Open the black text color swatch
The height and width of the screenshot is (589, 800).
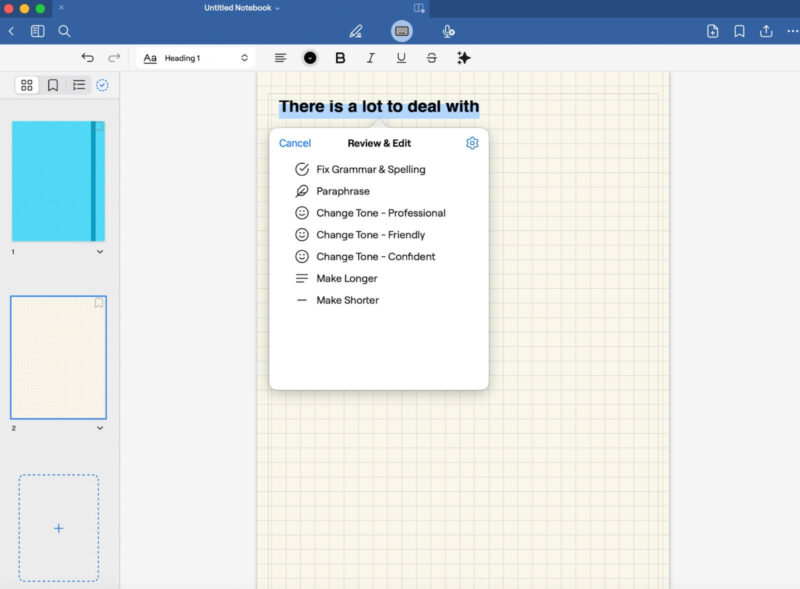310,58
